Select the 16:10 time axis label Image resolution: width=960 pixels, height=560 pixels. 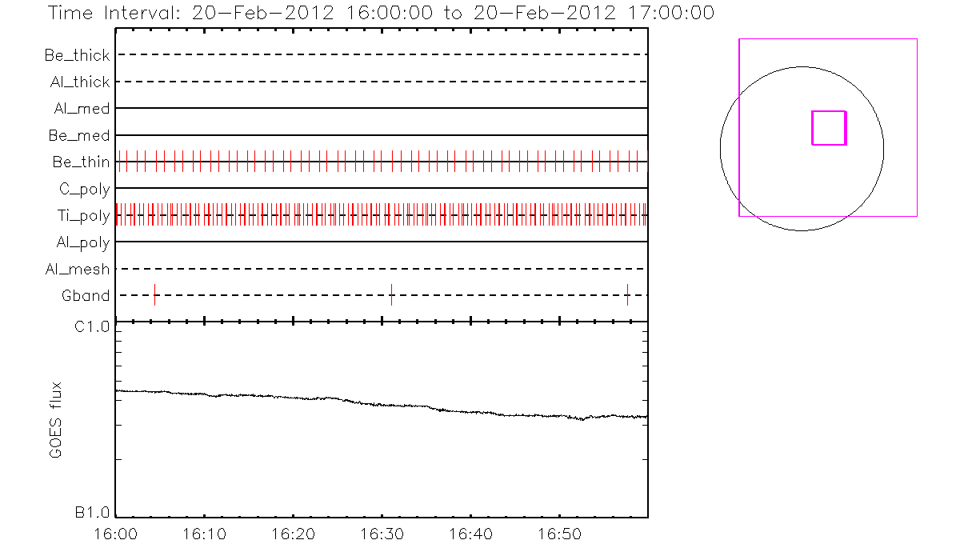click(205, 534)
